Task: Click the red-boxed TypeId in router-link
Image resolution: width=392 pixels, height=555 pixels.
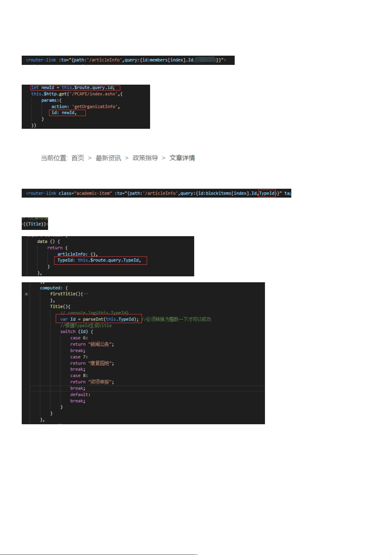Action: point(267,193)
